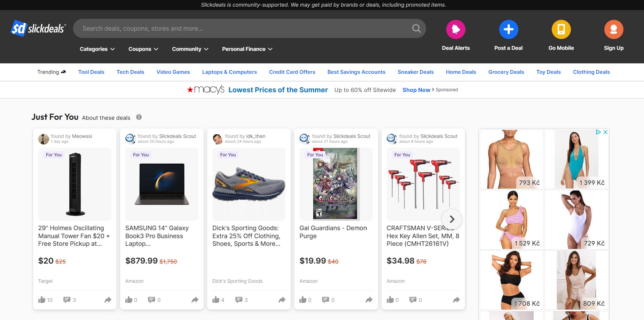Image resolution: width=644 pixels, height=320 pixels.
Task: Open comments on Samsung Galaxy Book3 deal
Action: [151, 300]
